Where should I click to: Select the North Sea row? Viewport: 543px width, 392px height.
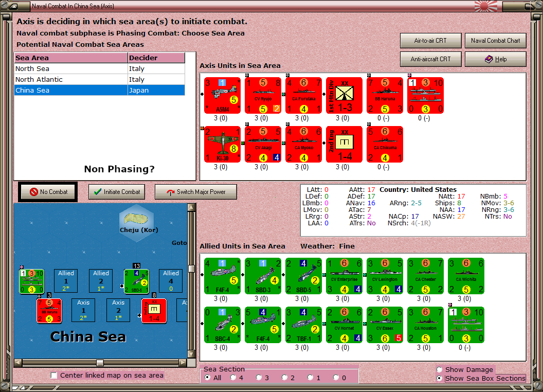click(x=100, y=68)
